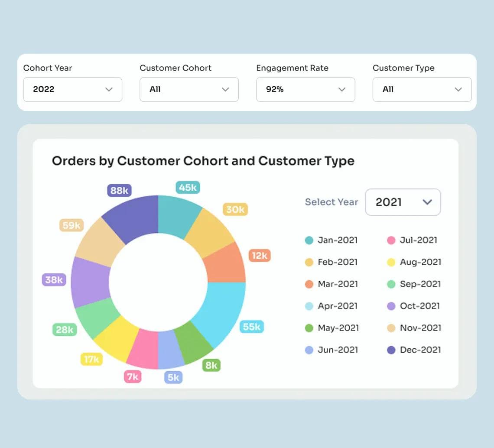The width and height of the screenshot is (494, 448).
Task: Click the 38k data label
Action: 54,280
